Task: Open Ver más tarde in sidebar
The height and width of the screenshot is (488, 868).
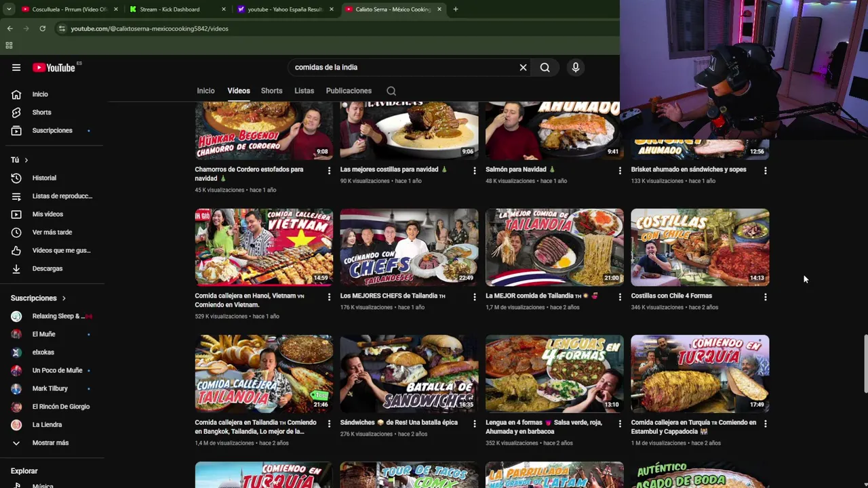Action: tap(52, 232)
